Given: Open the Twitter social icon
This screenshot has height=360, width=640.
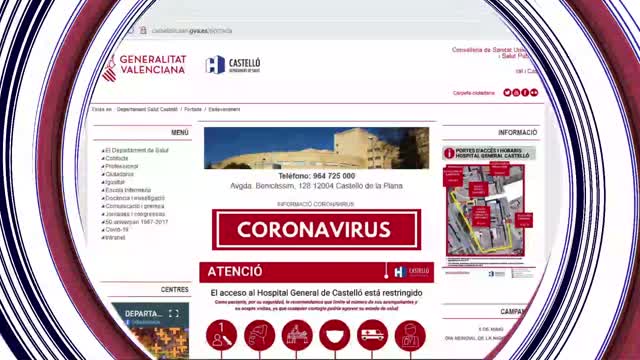Looking at the screenshot, I should point(507,93).
